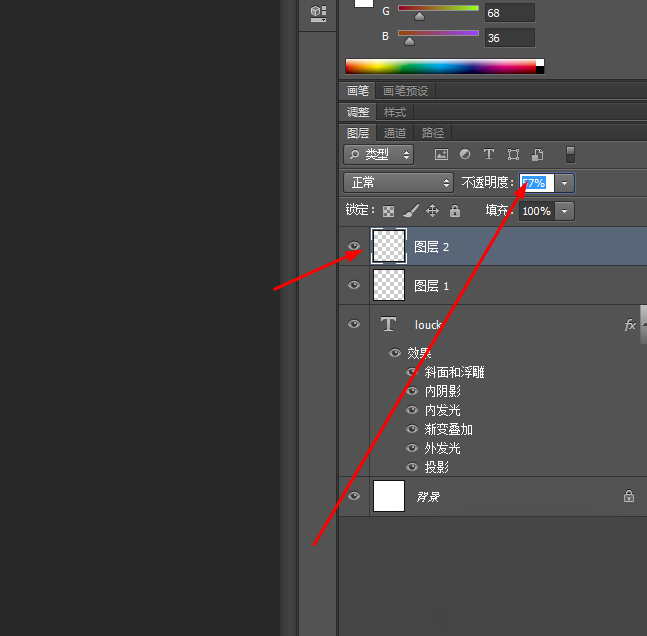Image resolution: width=647 pixels, height=636 pixels.
Task: Filter layers by adjustment layer icon
Action: point(465,154)
